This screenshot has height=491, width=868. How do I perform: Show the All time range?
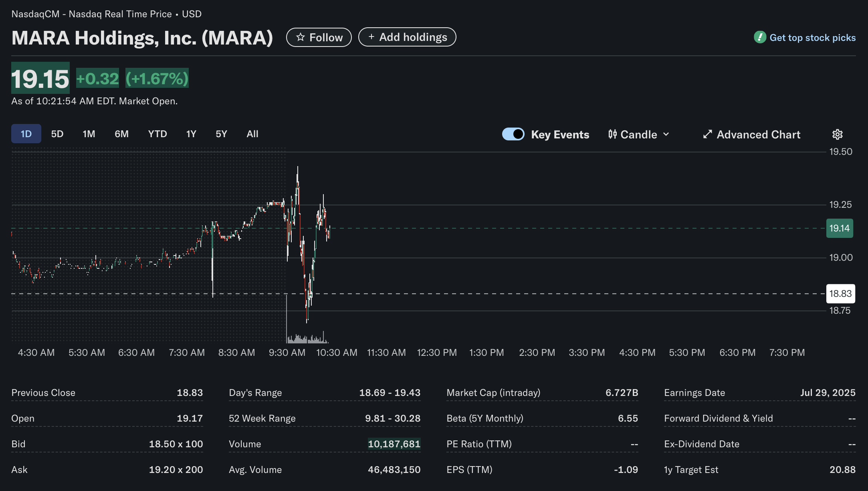(252, 134)
